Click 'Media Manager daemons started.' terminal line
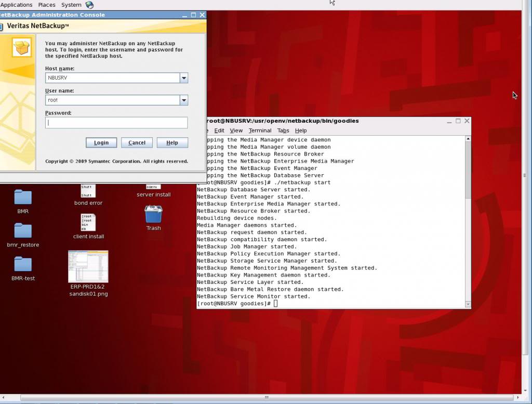Screen dimensions: 532x404 [x=247, y=226]
